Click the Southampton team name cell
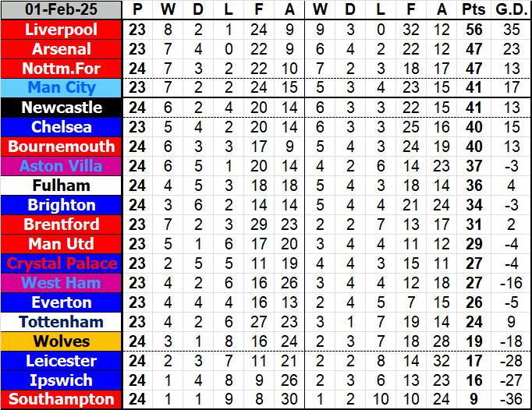The height and width of the screenshot is (410, 532). click(61, 400)
